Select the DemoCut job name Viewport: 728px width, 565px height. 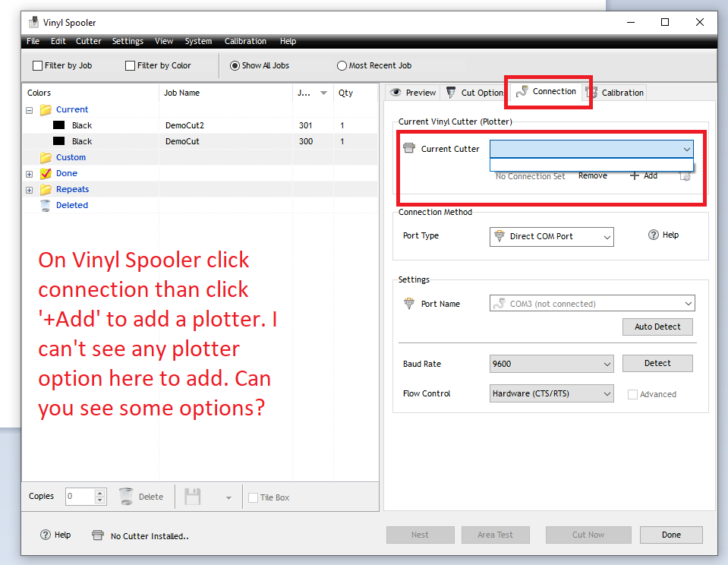(x=182, y=141)
